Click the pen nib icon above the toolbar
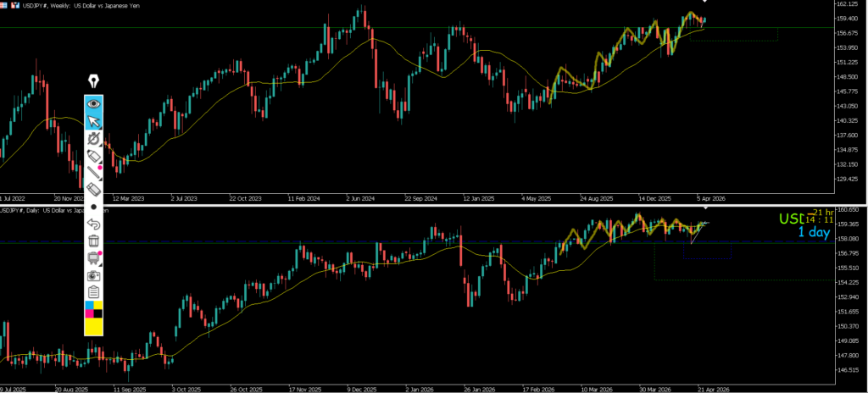This screenshot has width=868, height=393. (93, 82)
